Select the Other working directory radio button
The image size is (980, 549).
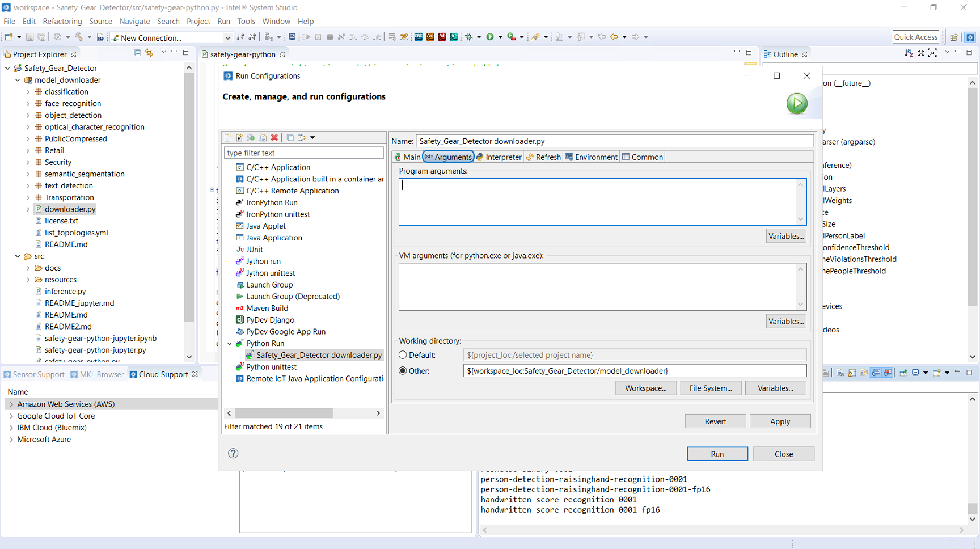coord(403,371)
